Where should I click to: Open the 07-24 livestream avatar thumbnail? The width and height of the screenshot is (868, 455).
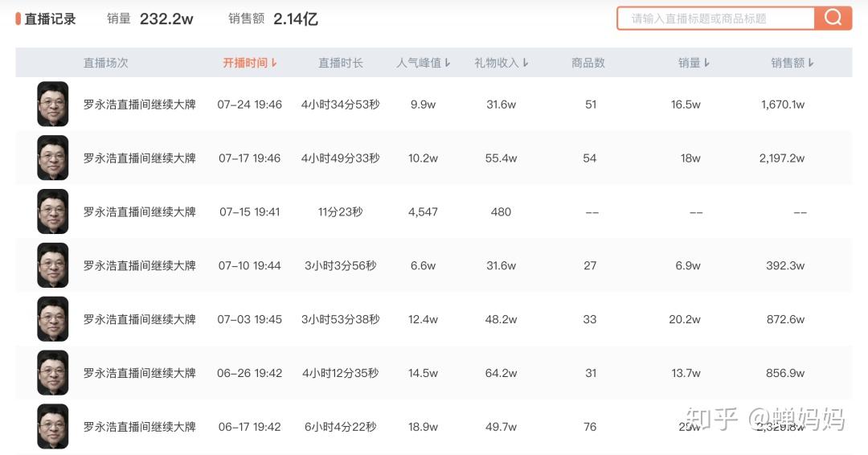53,105
